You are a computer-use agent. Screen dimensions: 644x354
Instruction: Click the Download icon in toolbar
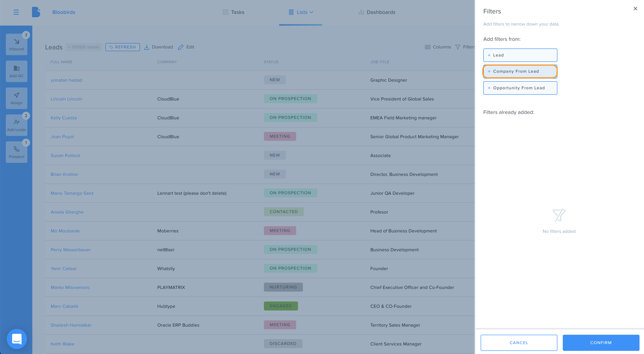(147, 47)
